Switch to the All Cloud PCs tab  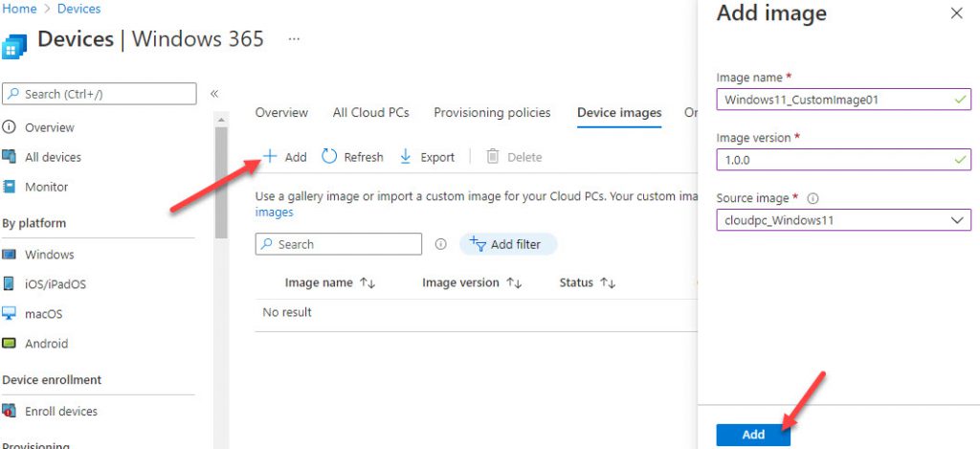pyautogui.click(x=370, y=113)
